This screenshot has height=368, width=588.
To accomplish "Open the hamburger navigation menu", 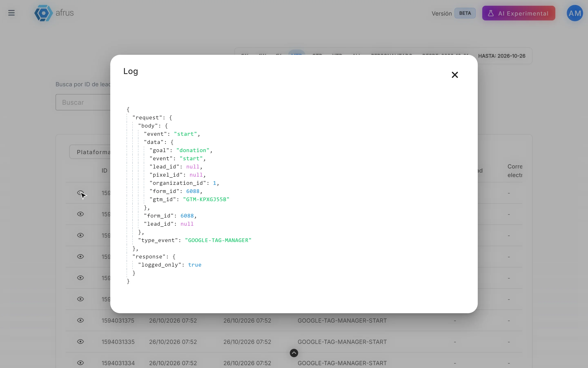I will [x=11, y=13].
